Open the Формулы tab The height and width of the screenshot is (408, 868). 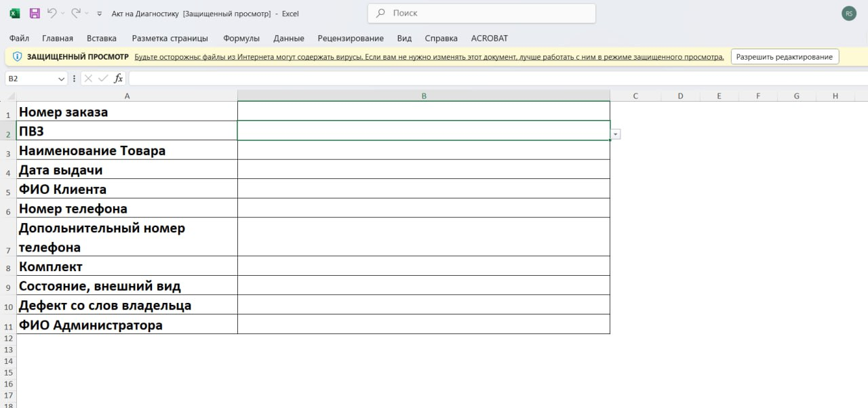(241, 38)
